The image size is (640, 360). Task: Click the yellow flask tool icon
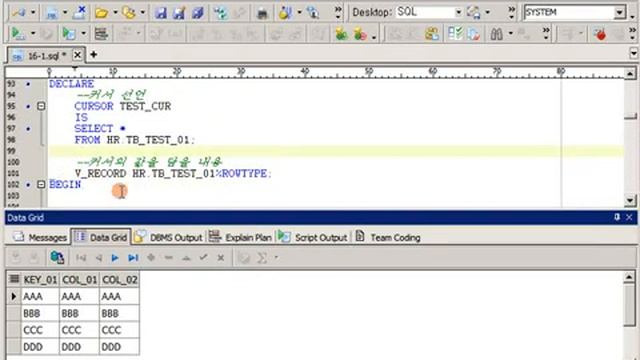[x=285, y=13]
